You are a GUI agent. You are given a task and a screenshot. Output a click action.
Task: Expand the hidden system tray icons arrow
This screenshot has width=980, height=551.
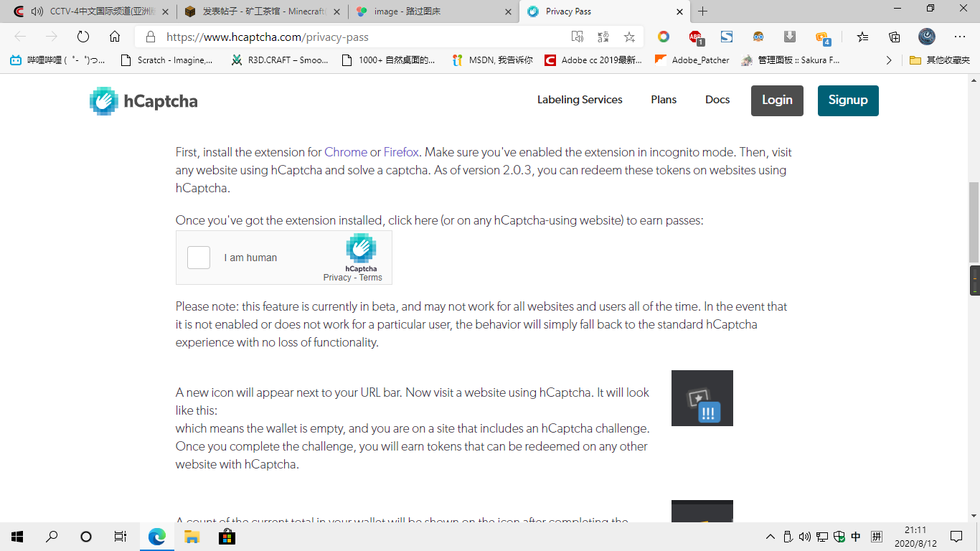tap(771, 537)
